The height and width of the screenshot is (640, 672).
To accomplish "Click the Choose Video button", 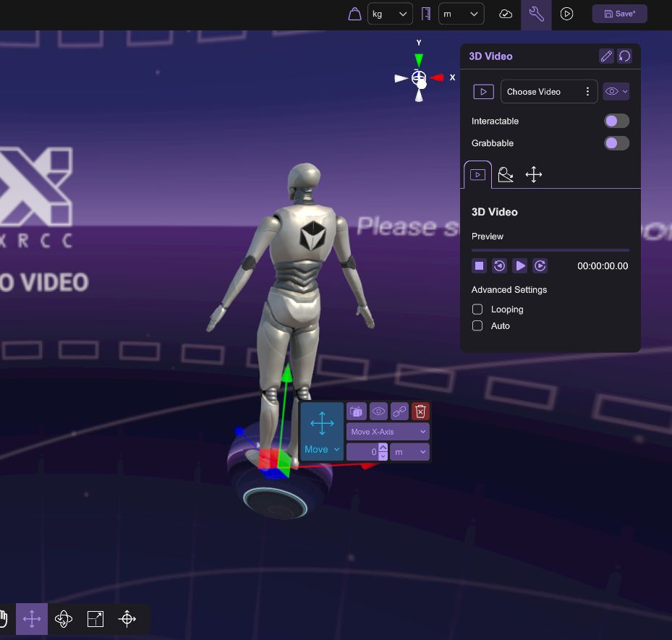I will (548, 92).
